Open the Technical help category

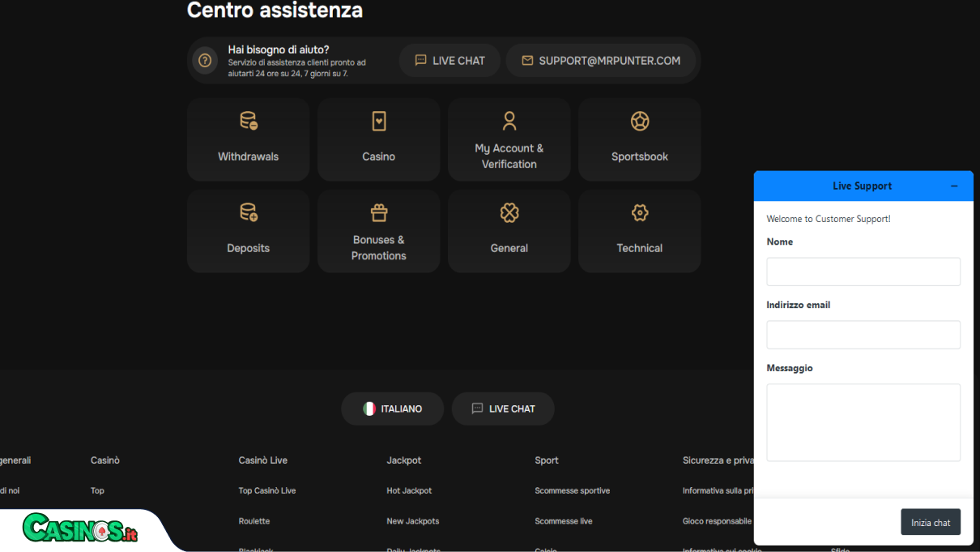[x=639, y=231]
